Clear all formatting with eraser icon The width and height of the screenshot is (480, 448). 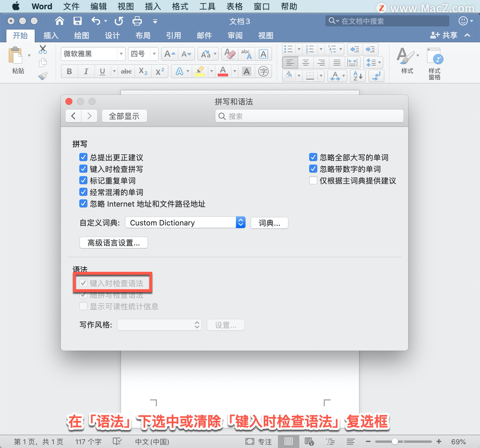tap(230, 54)
